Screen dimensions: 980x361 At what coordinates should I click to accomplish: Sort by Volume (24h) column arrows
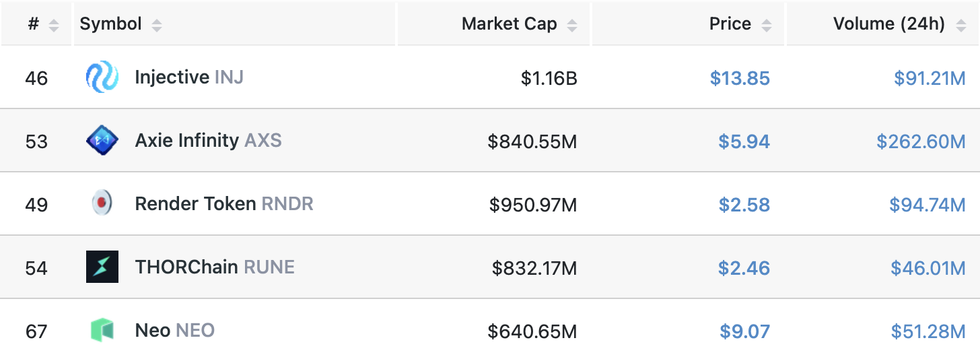tap(960, 26)
